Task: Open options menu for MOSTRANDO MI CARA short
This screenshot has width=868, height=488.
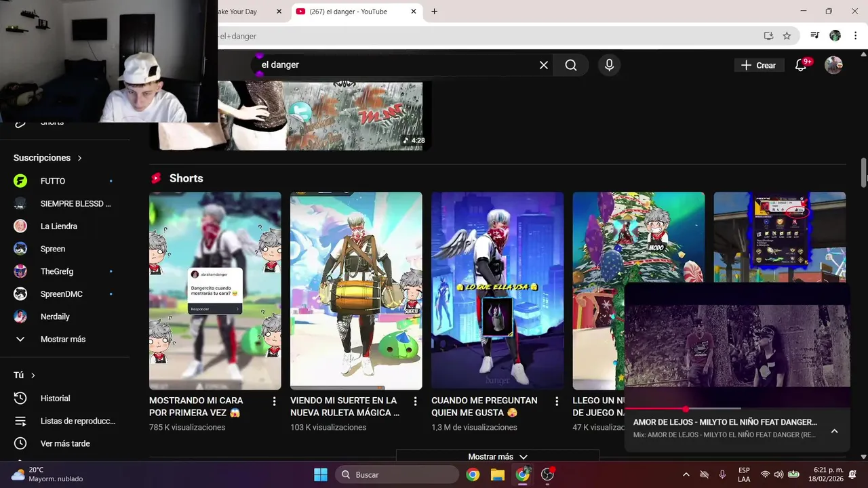Action: point(274,401)
